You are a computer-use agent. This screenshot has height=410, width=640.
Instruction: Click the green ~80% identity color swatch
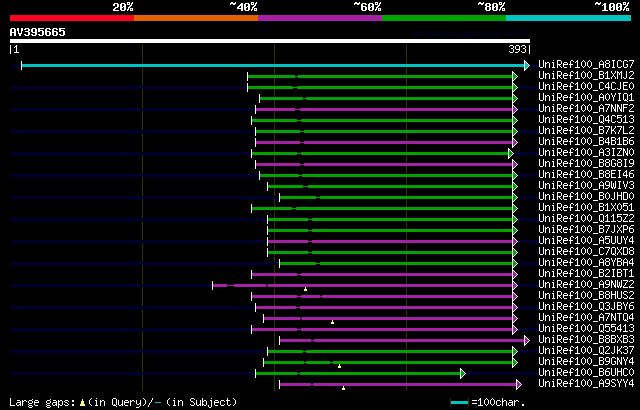point(444,18)
